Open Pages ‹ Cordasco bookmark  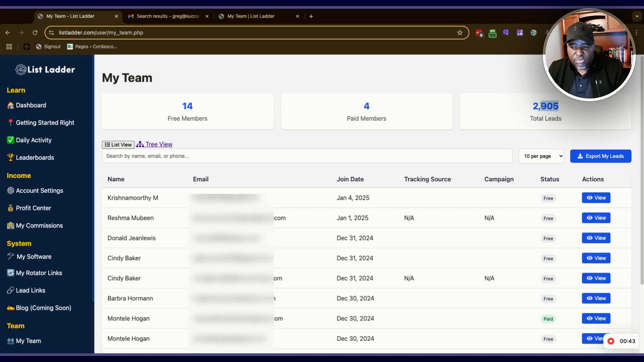click(x=92, y=47)
